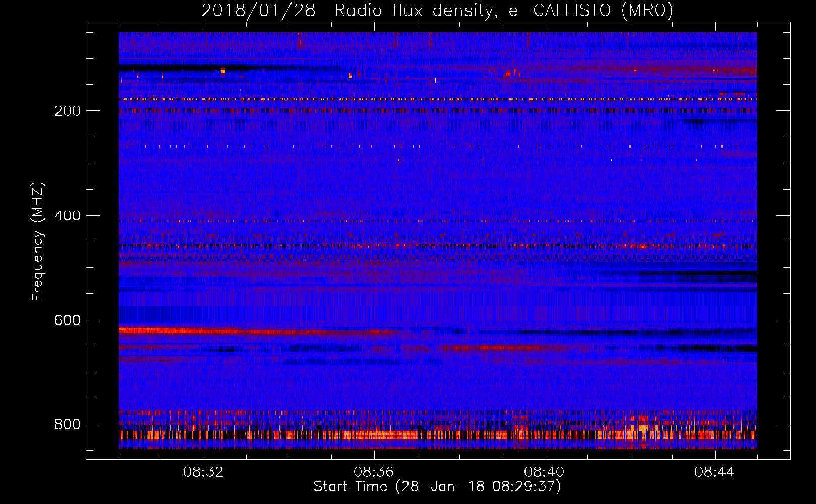This screenshot has width=816, height=504.
Task: Click the 400 frequency tick label
Action: (x=67, y=216)
